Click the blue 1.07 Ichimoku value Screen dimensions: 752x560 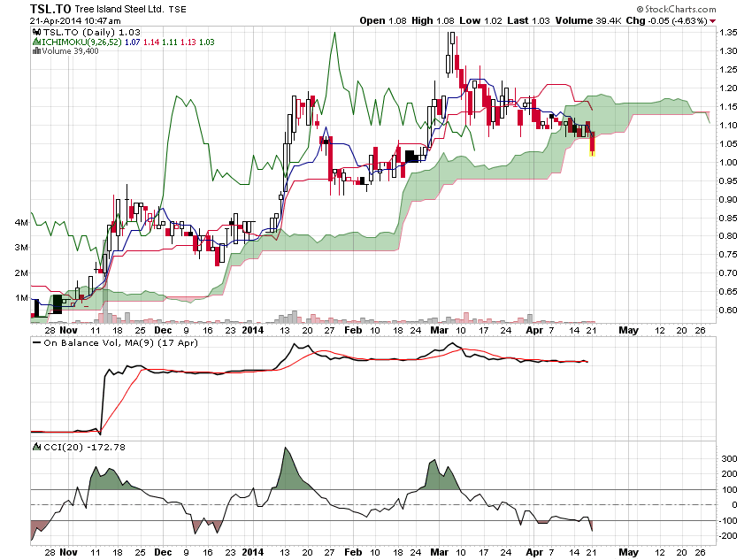pos(133,42)
